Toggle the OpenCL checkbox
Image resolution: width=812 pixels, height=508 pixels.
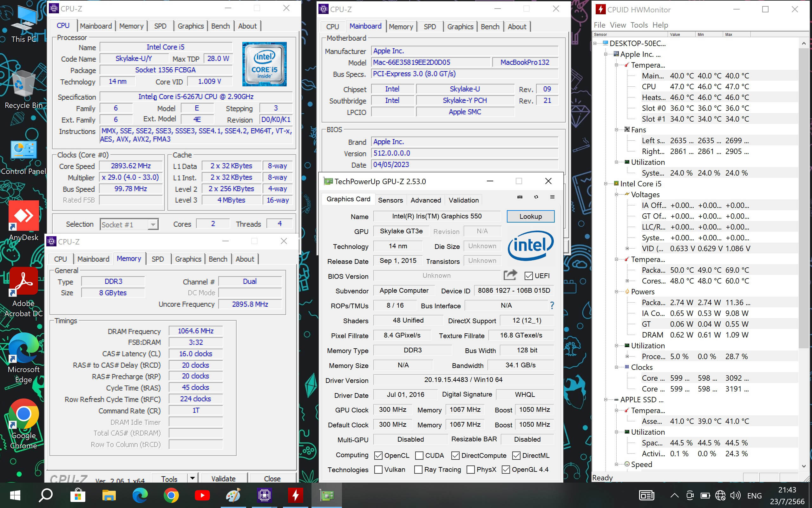click(x=378, y=456)
